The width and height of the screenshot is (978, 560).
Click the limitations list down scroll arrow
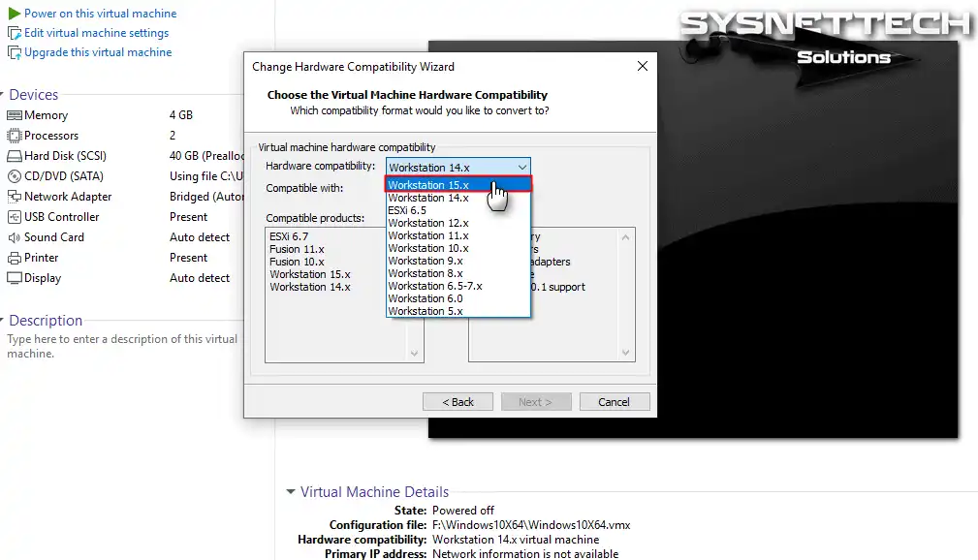625,353
